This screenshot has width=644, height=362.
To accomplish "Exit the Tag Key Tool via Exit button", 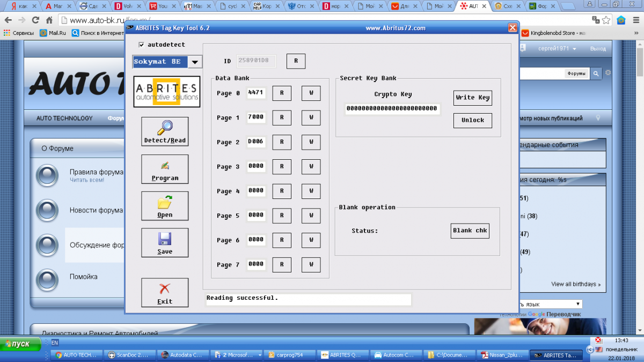I will [x=165, y=292].
